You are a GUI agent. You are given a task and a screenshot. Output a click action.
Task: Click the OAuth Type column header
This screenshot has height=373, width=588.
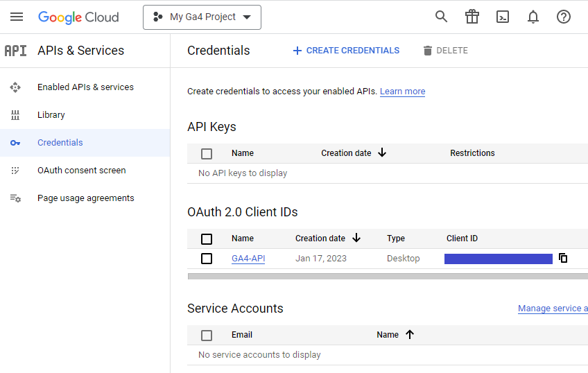(396, 238)
